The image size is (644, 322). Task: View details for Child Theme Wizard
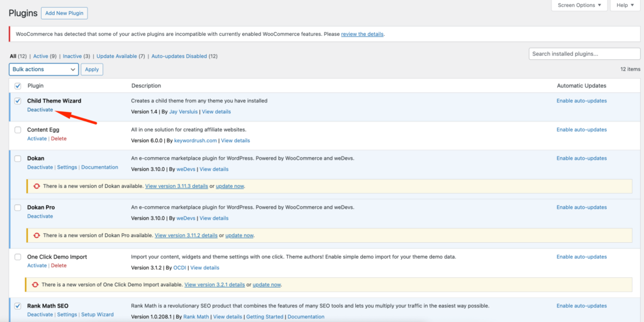pos(216,112)
